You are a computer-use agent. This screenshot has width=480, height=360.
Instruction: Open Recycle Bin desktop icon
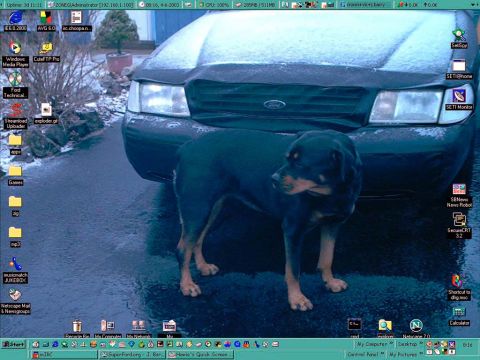(x=77, y=329)
